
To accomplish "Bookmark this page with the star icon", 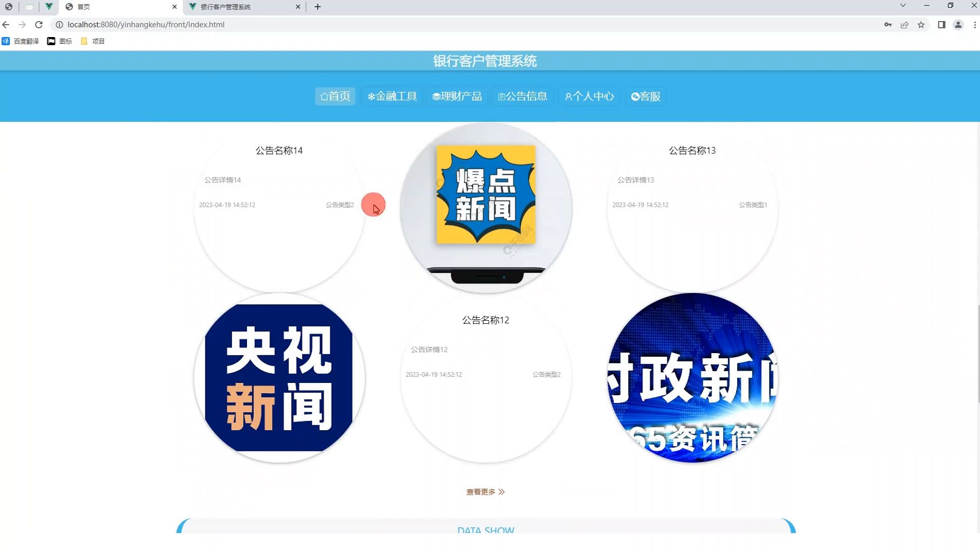I will point(921,25).
